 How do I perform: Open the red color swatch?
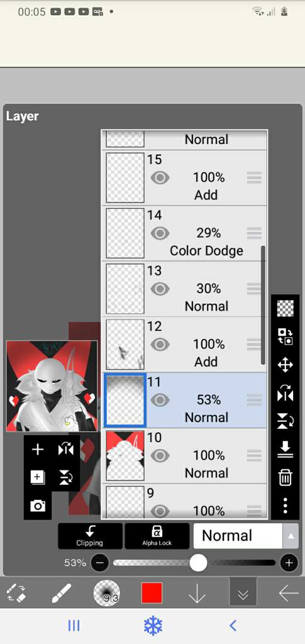pos(152,593)
